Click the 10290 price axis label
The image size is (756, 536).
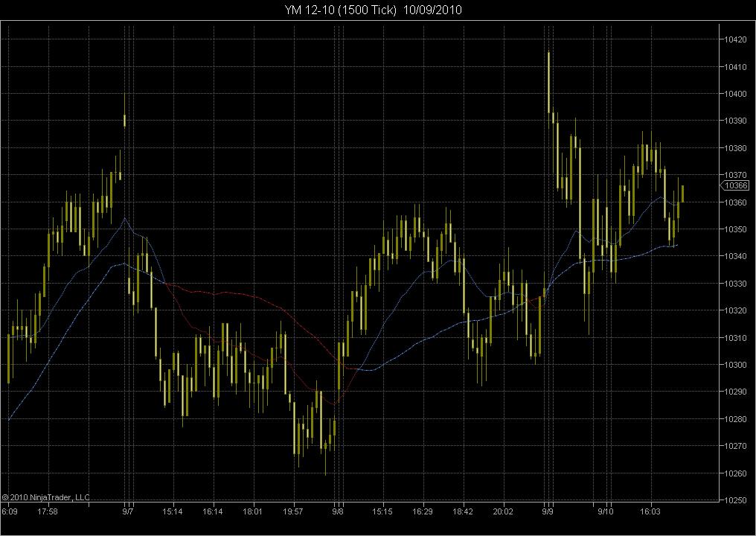[x=736, y=392]
